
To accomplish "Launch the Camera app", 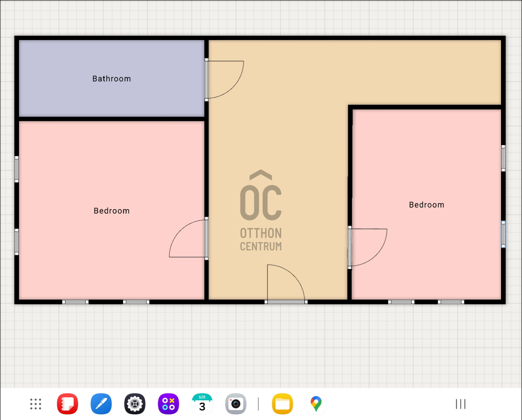I will [236, 404].
